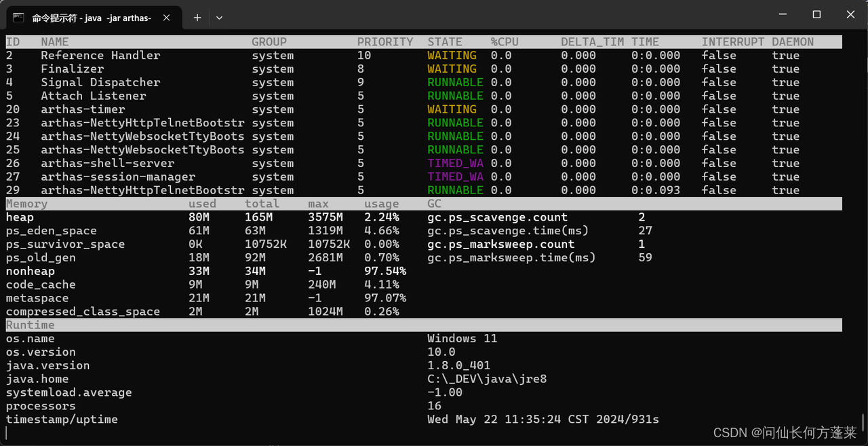Close the terminal window
Screen dimensions: 868x446
(x=851, y=14)
